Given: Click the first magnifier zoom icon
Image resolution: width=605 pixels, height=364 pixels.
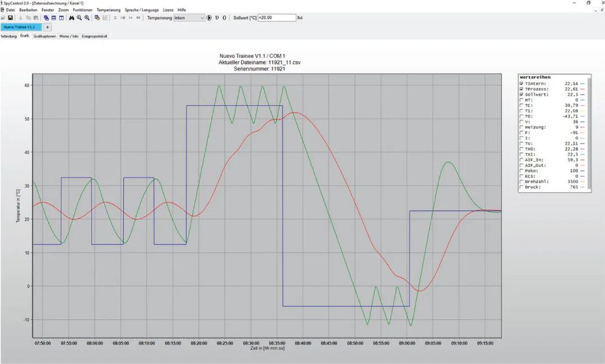Looking at the screenshot, I should (79, 18).
